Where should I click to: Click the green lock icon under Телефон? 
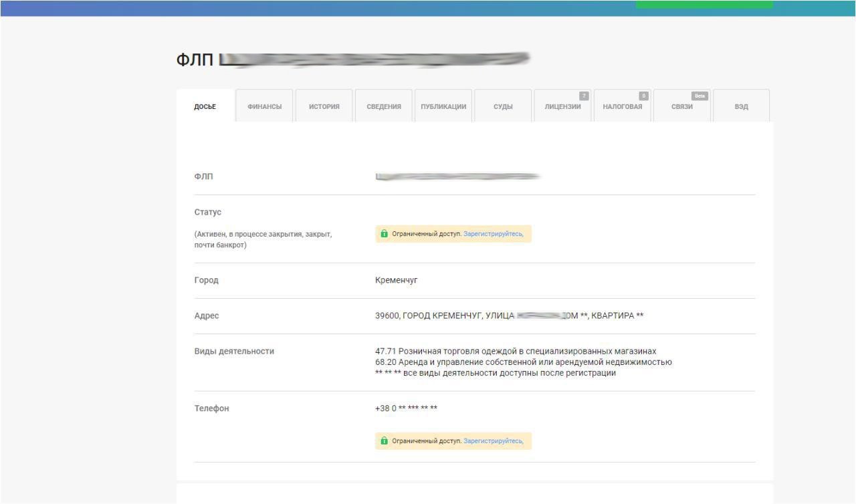tap(384, 441)
